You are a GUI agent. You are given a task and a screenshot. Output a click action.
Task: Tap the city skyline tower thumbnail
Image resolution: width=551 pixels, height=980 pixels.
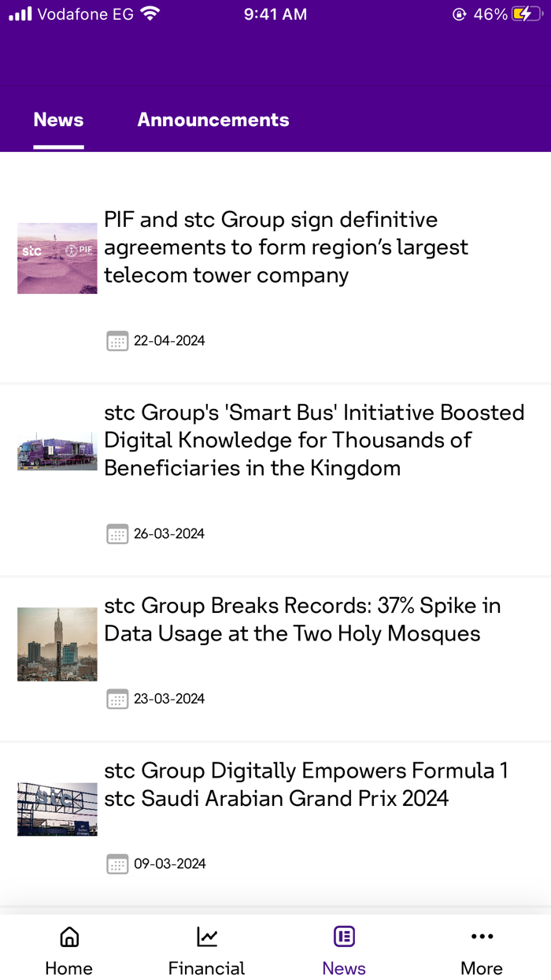click(x=57, y=644)
